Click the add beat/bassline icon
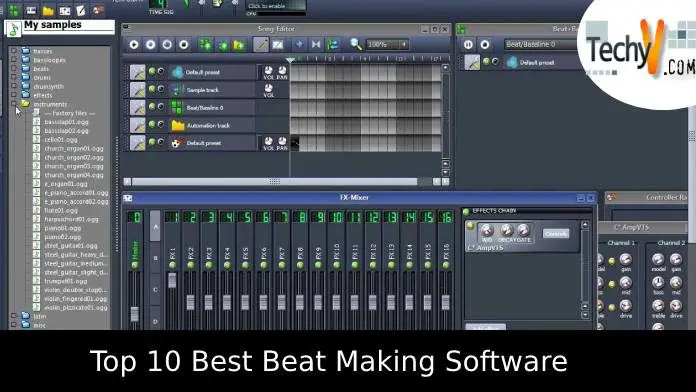This screenshot has height=392, width=696. click(x=205, y=44)
